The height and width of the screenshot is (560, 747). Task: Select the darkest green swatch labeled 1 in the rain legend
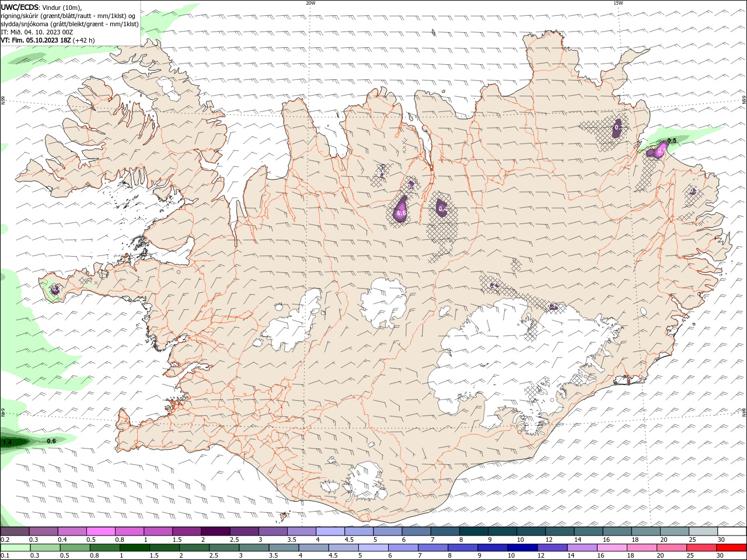click(134, 548)
